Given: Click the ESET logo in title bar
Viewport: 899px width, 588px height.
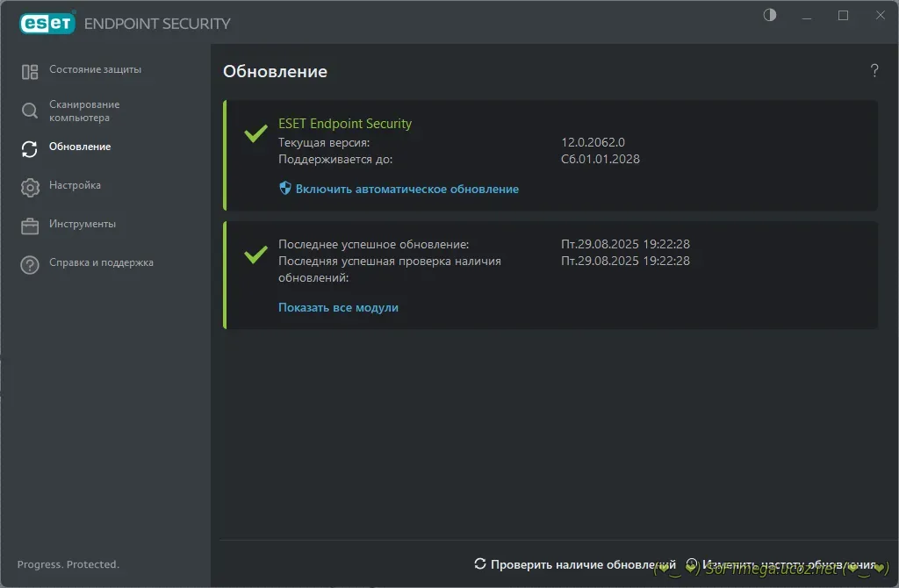Looking at the screenshot, I should 47,23.
